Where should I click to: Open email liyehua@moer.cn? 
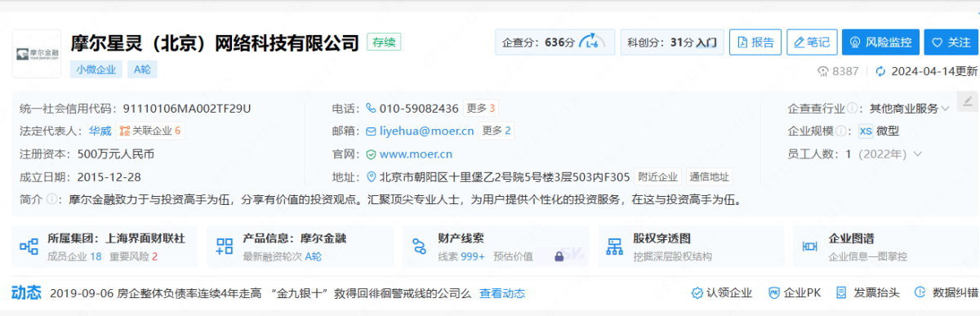pos(426,131)
